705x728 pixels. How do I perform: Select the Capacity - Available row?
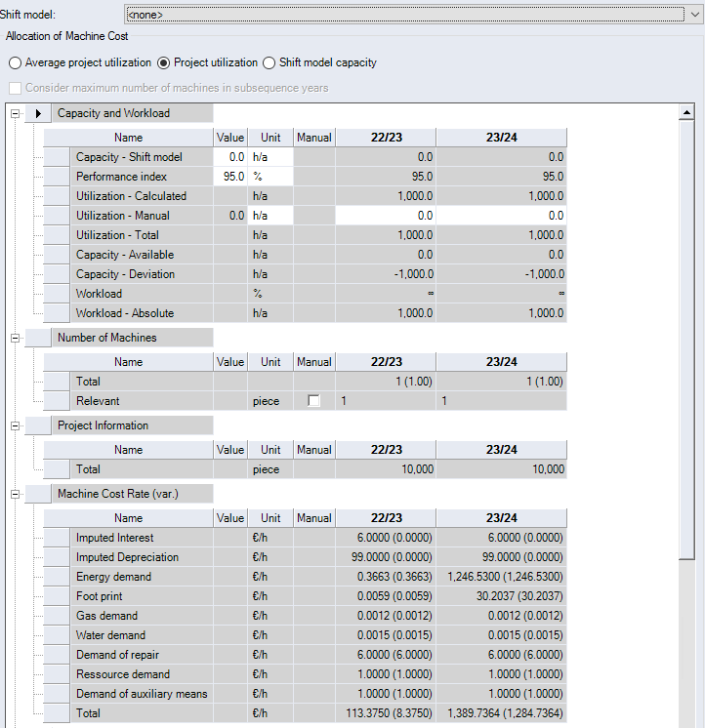coord(305,255)
